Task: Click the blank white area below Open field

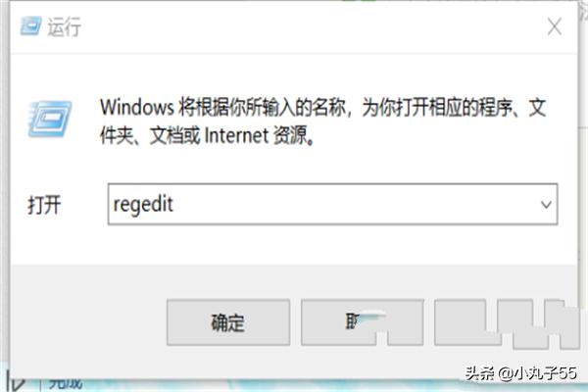Action: click(x=292, y=245)
